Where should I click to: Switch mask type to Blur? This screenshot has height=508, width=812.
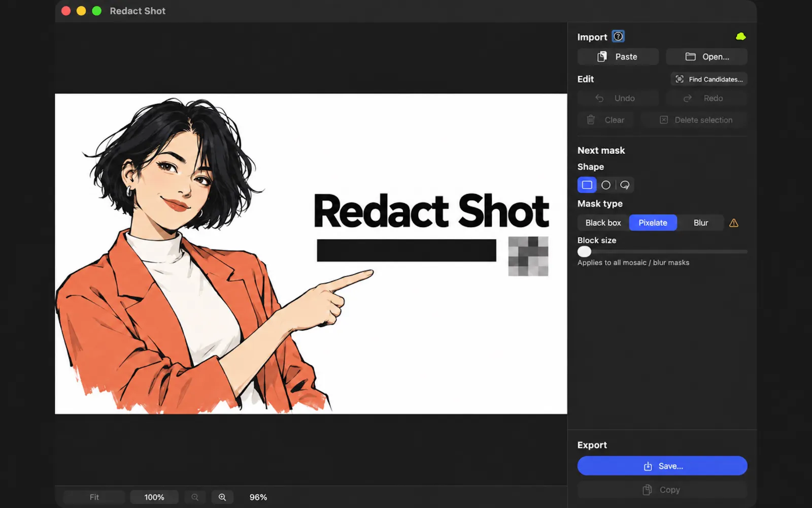click(701, 223)
